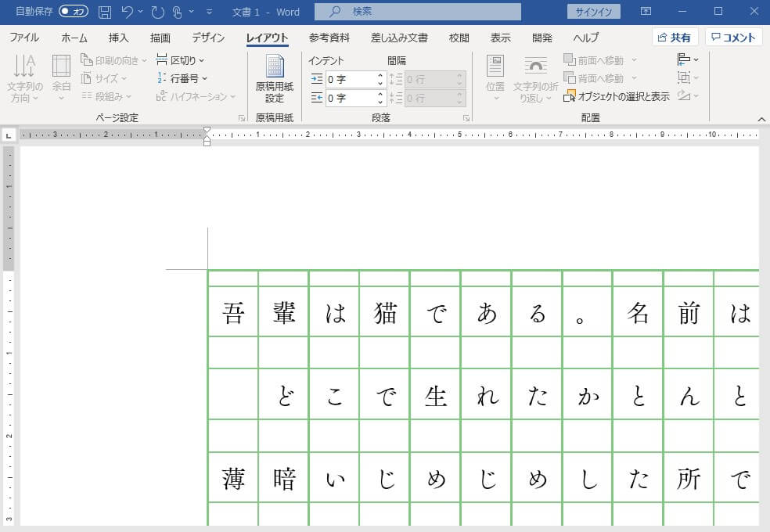Switch to the 参考資料 tab

(329, 38)
